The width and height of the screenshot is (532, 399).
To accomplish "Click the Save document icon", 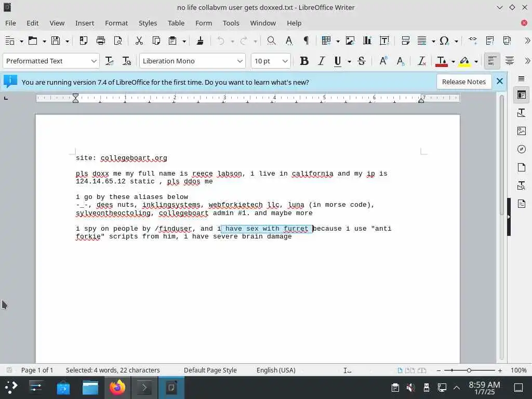I will tap(56, 41).
